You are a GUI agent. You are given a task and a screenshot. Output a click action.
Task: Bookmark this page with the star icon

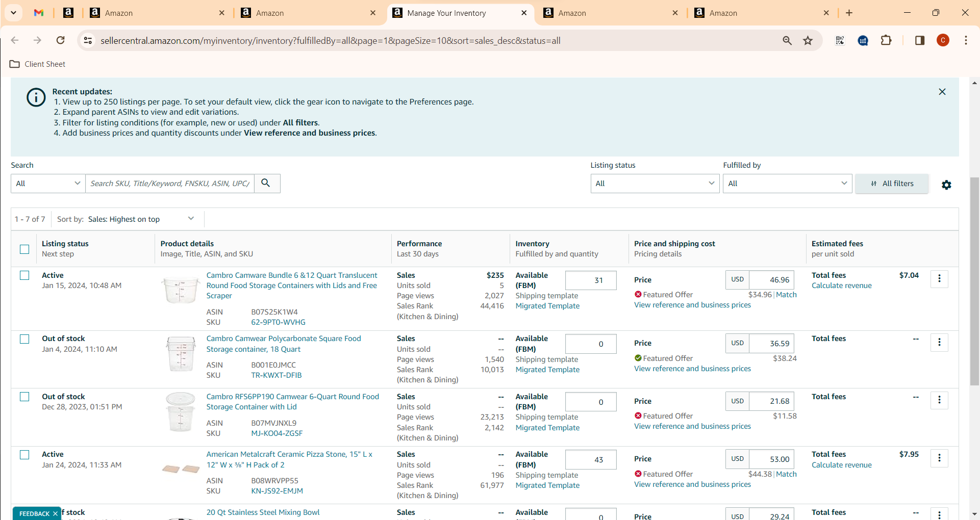pos(808,40)
